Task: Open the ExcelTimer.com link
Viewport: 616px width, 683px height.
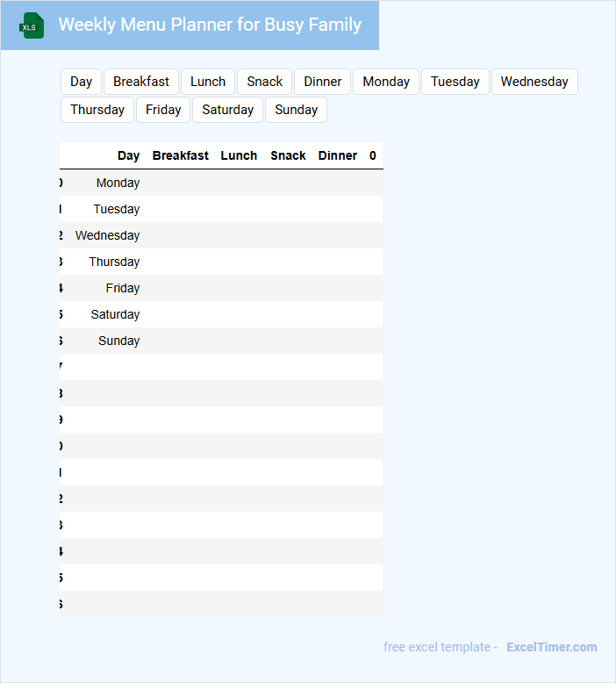Action: pos(551,647)
